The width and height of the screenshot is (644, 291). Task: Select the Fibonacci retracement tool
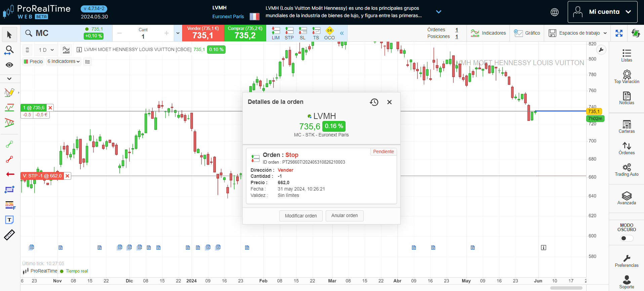click(x=10, y=205)
